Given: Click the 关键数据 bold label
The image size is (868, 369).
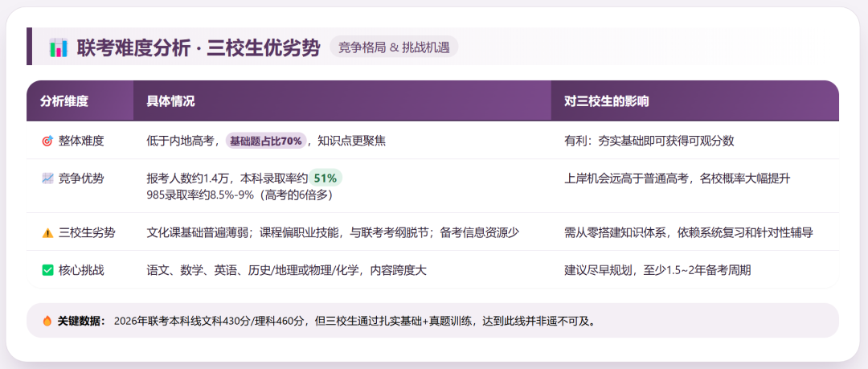Looking at the screenshot, I should 81,321.
